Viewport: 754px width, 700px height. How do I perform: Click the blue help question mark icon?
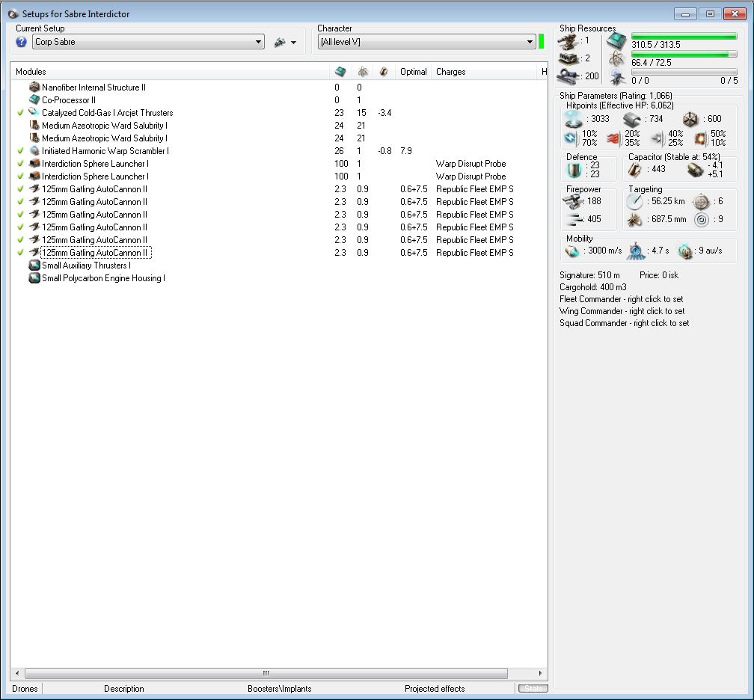pyautogui.click(x=21, y=42)
